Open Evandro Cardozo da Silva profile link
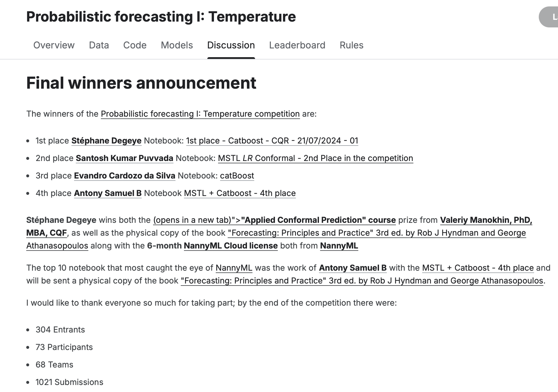The image size is (558, 392). pos(124,176)
